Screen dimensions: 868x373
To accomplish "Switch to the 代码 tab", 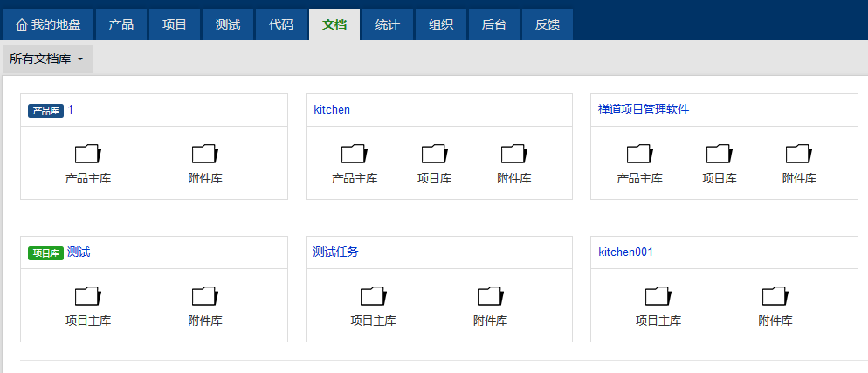I will tap(281, 25).
